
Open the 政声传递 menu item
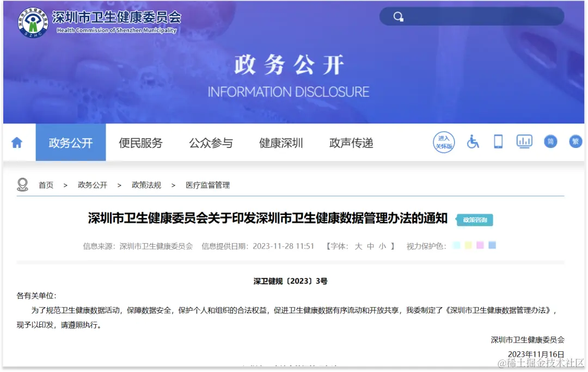[351, 142]
